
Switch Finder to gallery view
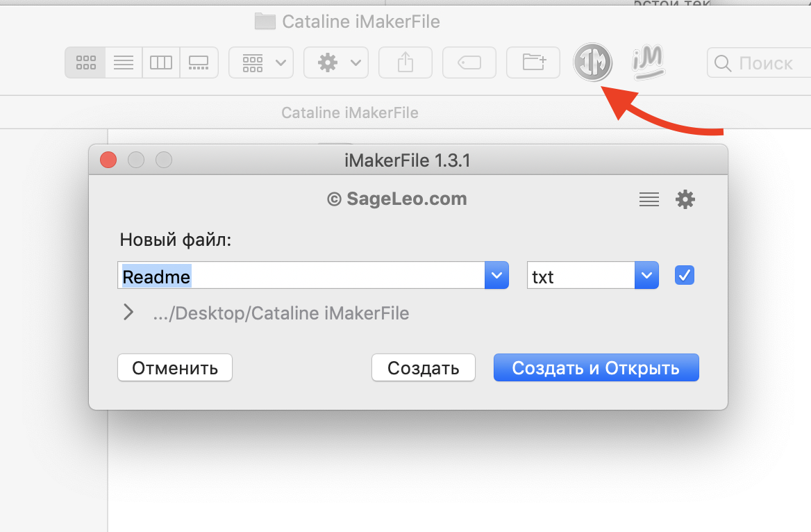click(x=199, y=63)
